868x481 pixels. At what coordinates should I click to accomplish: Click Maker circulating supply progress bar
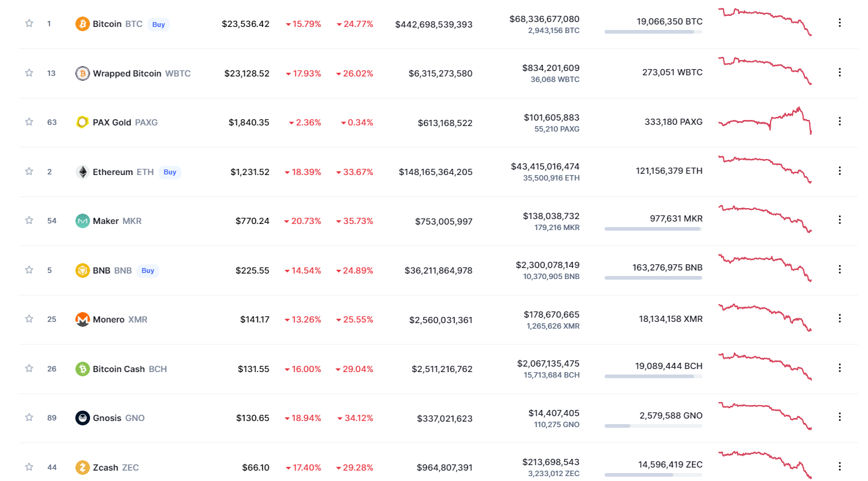[x=653, y=229]
